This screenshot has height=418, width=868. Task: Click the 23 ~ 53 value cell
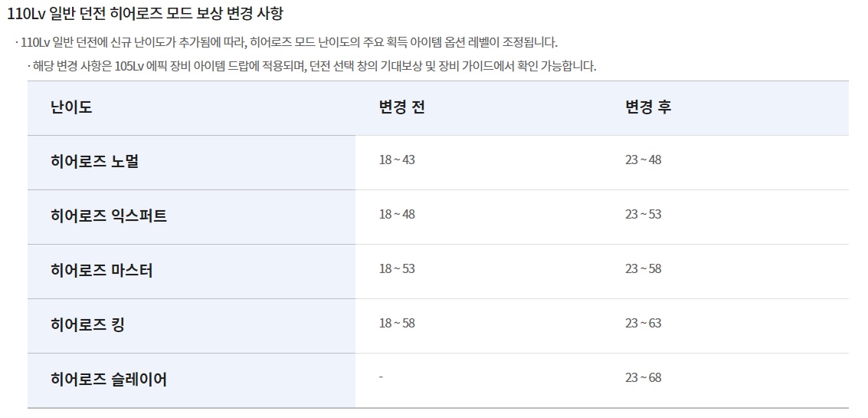644,214
